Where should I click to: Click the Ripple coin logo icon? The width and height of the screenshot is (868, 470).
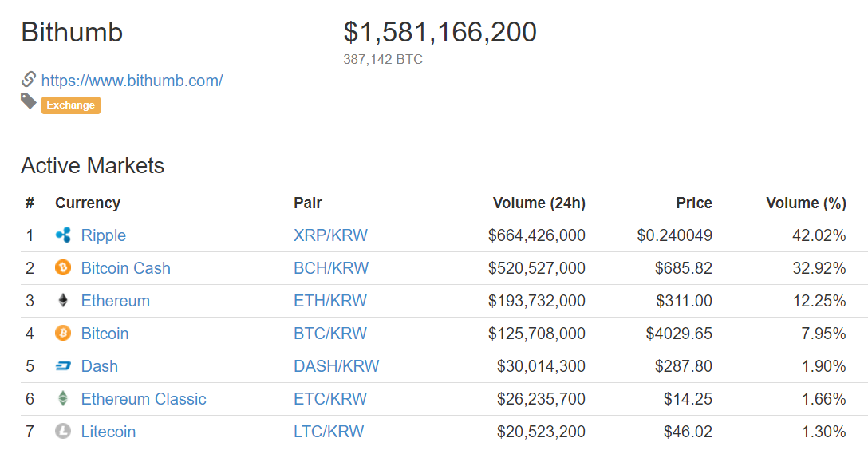(63, 235)
